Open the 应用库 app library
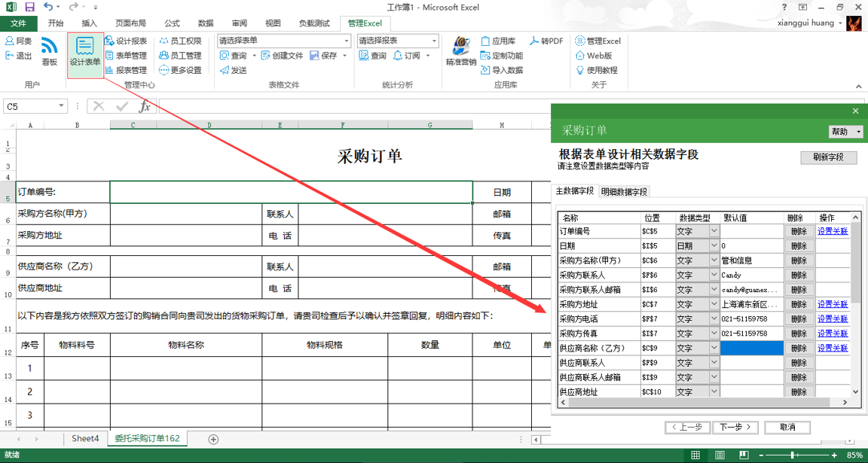868x463 pixels. (x=498, y=41)
